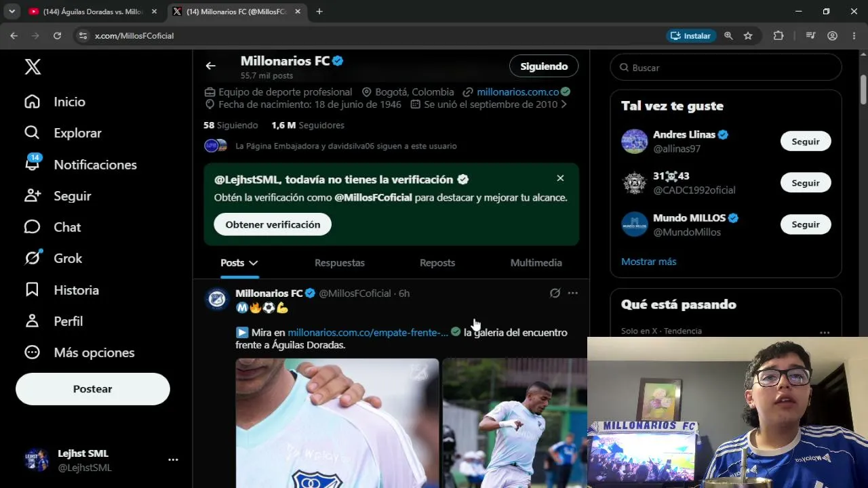
Task: Focus the Buscar search field
Action: [726, 68]
